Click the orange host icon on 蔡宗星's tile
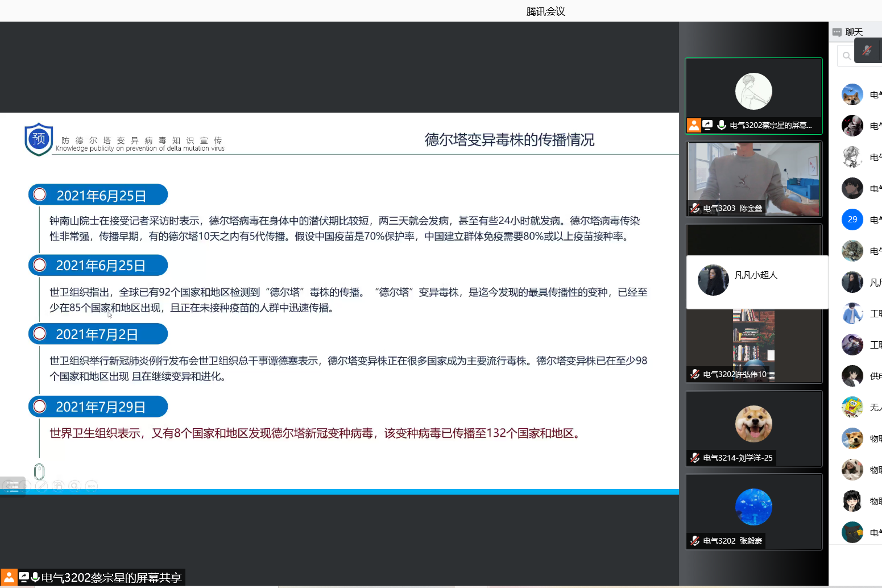This screenshot has width=882, height=588. [694, 125]
